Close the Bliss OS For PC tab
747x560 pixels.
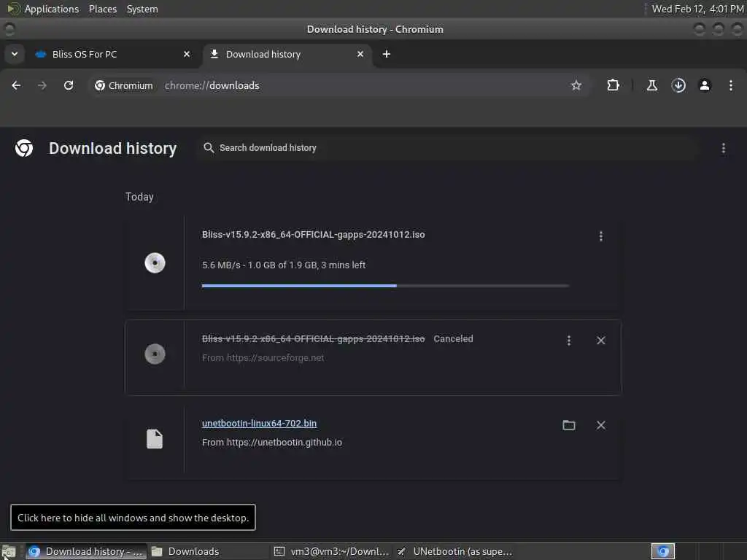coord(187,54)
